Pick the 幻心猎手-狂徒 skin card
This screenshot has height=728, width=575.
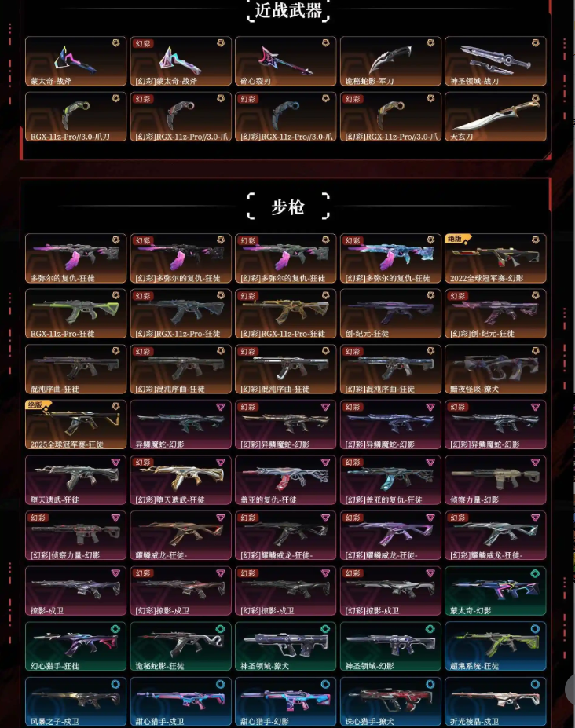click(x=75, y=646)
